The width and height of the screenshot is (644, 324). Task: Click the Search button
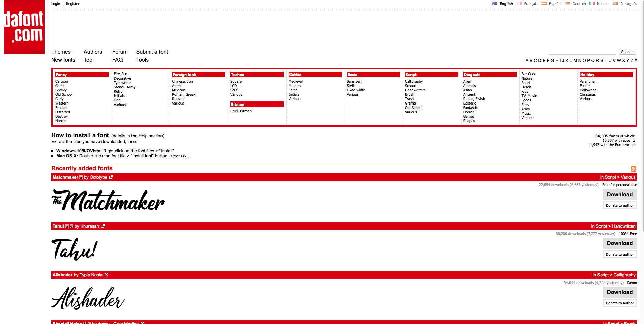click(627, 52)
